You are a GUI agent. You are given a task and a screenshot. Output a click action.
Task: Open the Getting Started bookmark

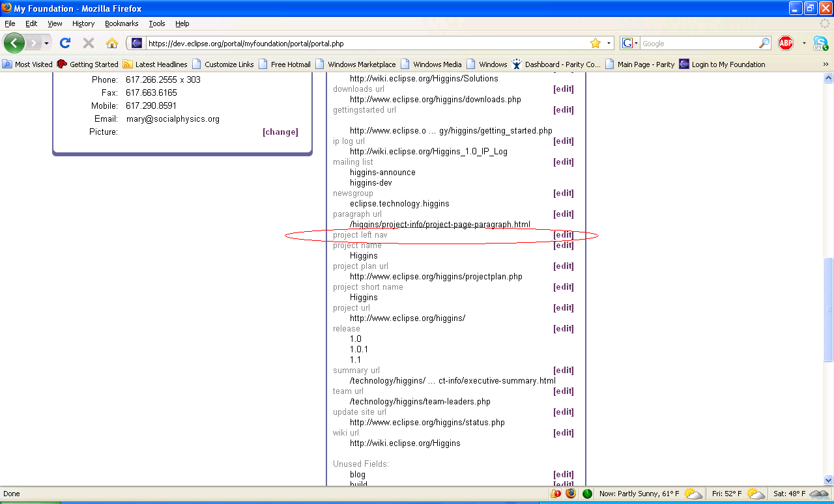87,64
